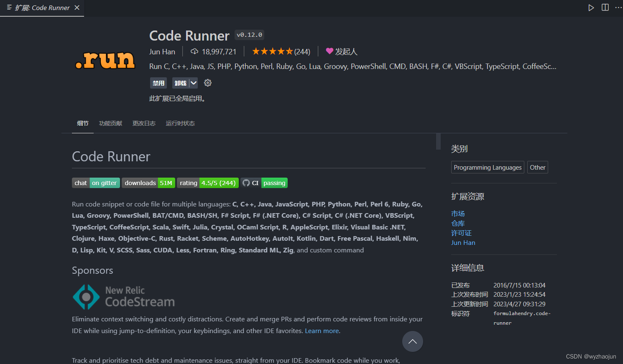623x364 pixels.
Task: Click the star rating (244)
Action: point(281,51)
